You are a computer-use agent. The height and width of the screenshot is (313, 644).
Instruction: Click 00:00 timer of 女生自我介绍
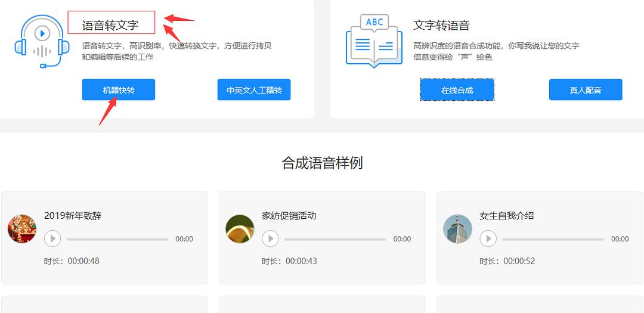(620, 239)
